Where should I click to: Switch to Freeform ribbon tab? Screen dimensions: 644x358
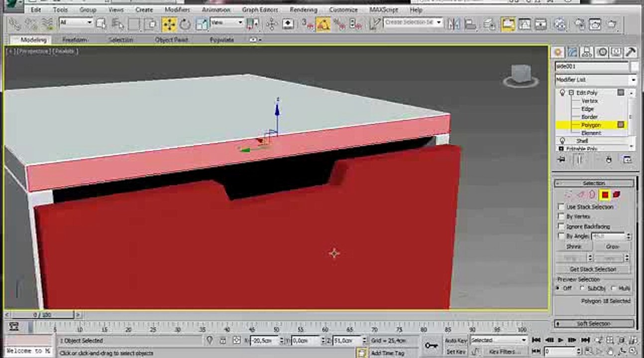pos(75,40)
